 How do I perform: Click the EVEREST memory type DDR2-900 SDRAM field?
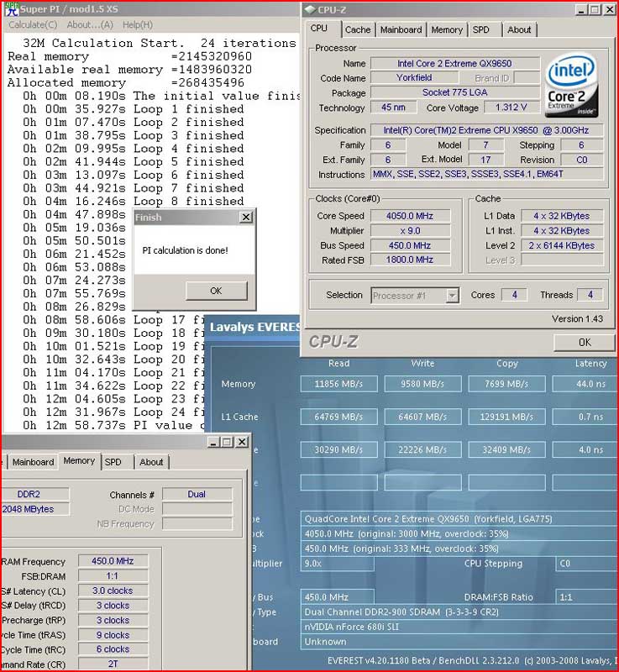[459, 612]
